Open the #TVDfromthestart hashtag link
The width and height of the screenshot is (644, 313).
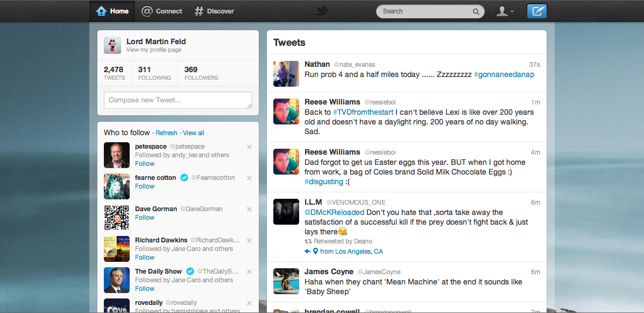[x=363, y=112]
